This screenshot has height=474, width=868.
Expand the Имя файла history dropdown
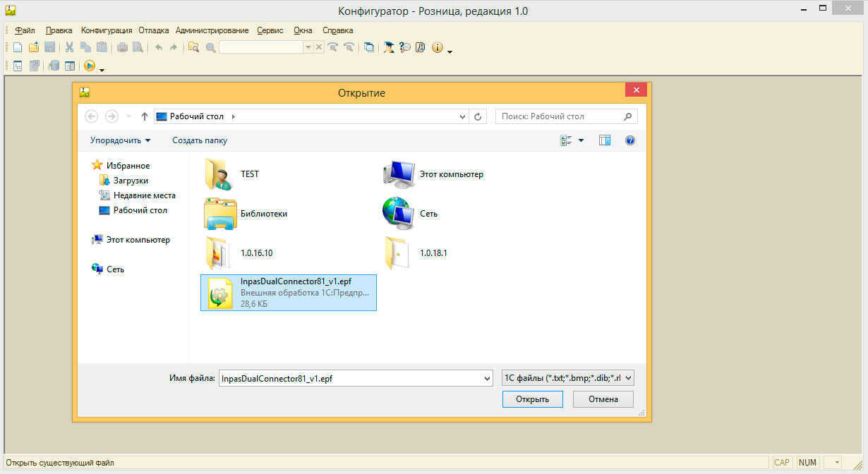pos(486,379)
